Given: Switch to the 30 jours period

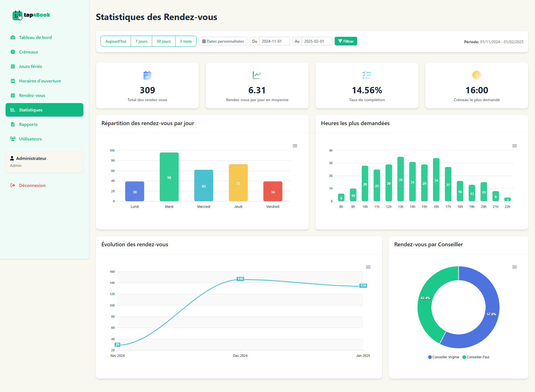Looking at the screenshot, I should (x=163, y=41).
